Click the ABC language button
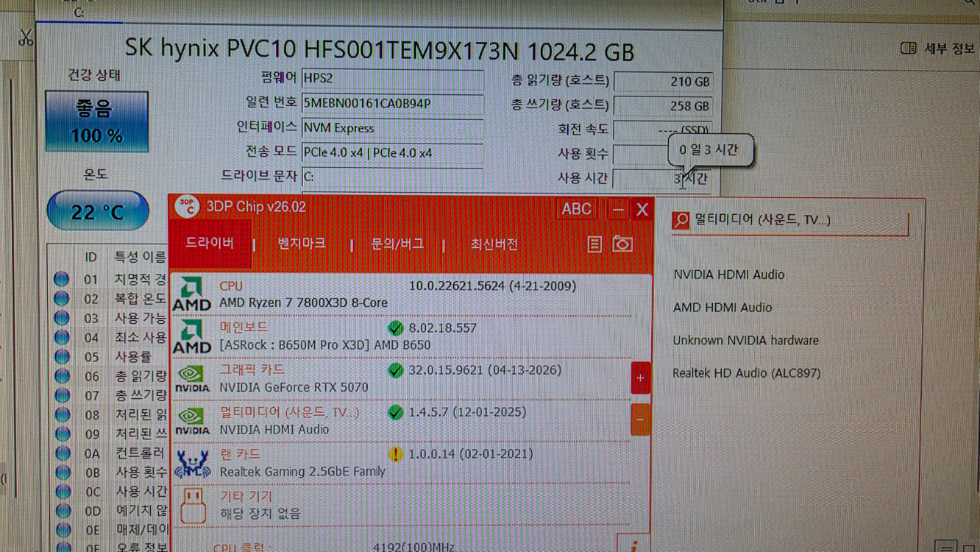 click(x=576, y=209)
